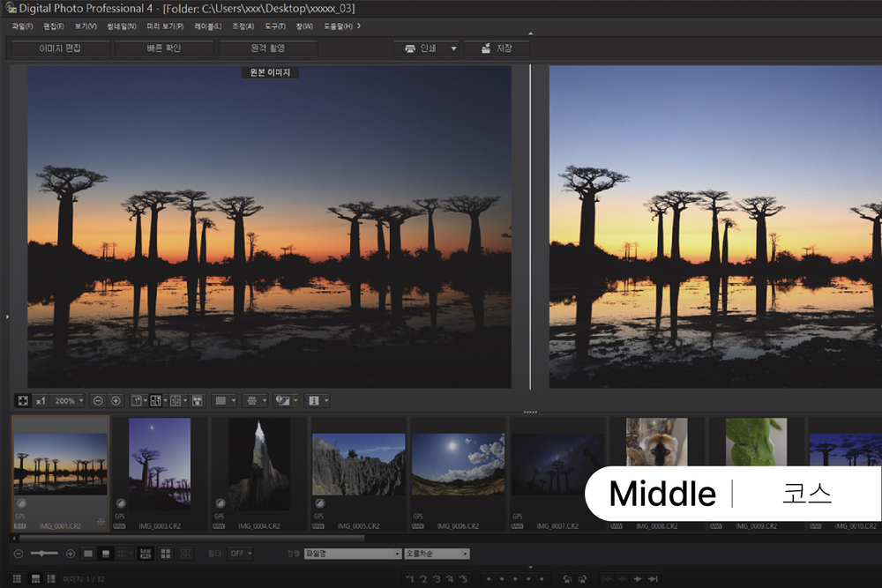Toggle check mark 2 on the image

coord(423,579)
